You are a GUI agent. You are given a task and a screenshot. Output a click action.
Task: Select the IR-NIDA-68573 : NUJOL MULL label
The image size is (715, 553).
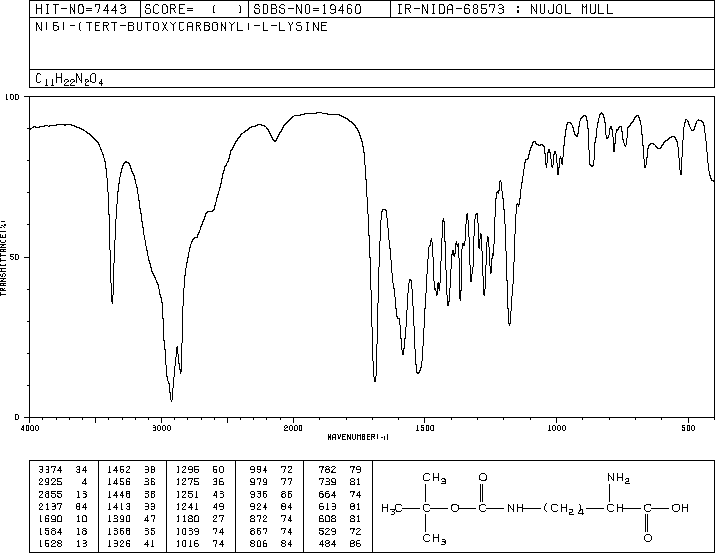pos(505,9)
